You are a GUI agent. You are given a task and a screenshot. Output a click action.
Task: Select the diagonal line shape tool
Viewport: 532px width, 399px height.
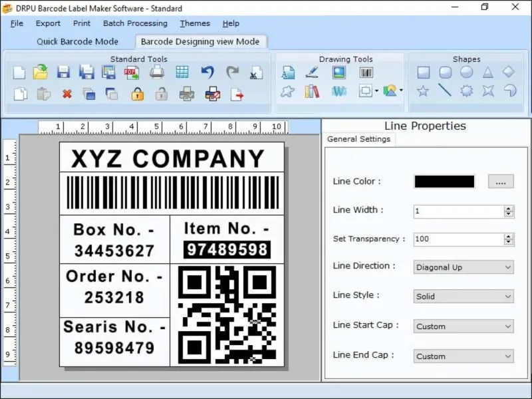click(x=445, y=90)
